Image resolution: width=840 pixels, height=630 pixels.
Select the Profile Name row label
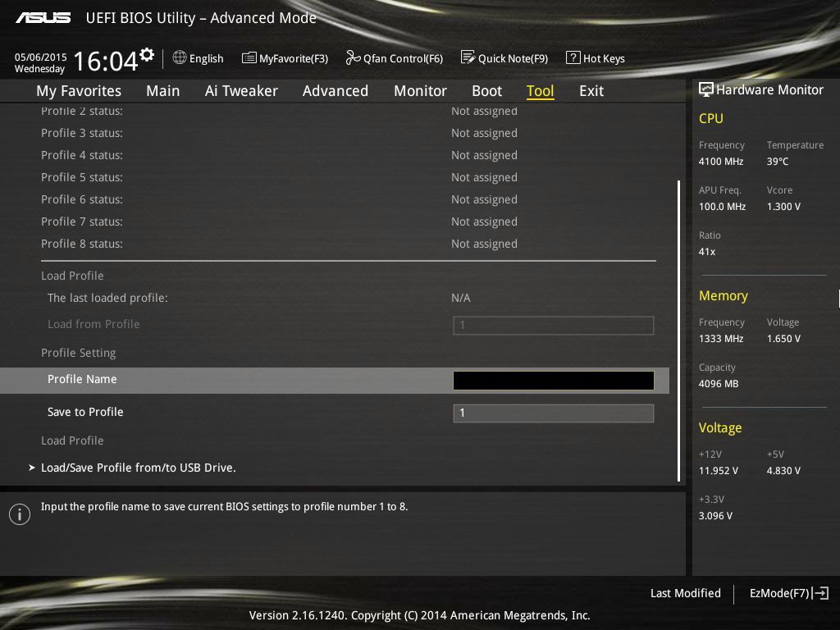click(82, 379)
